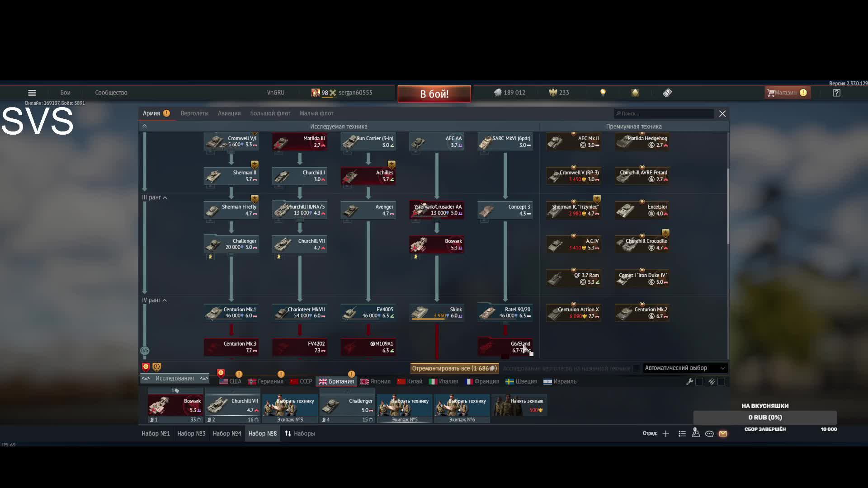Collapse the III ранг section

(165, 198)
